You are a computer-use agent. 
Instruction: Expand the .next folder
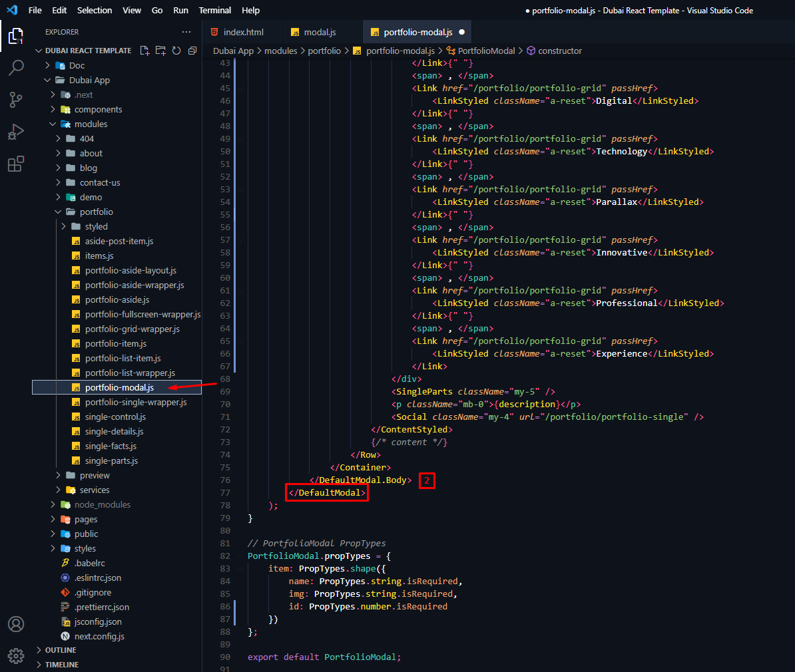[x=83, y=94]
